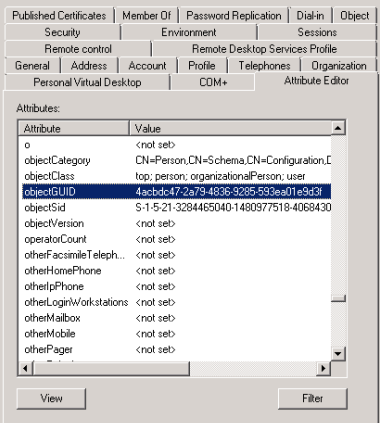Image resolution: width=380 pixels, height=423 pixels.
Task: Select the objectClass attribute row
Action: click(x=177, y=176)
